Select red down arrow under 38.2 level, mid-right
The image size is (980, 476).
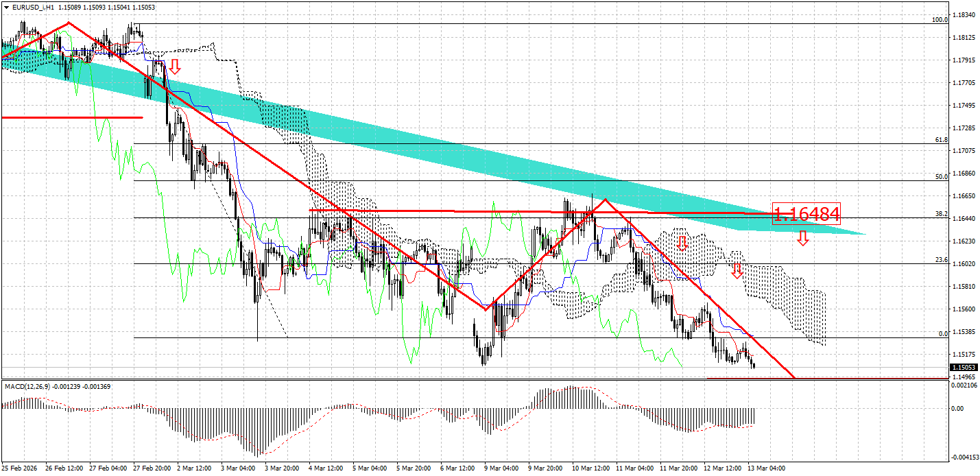682,242
